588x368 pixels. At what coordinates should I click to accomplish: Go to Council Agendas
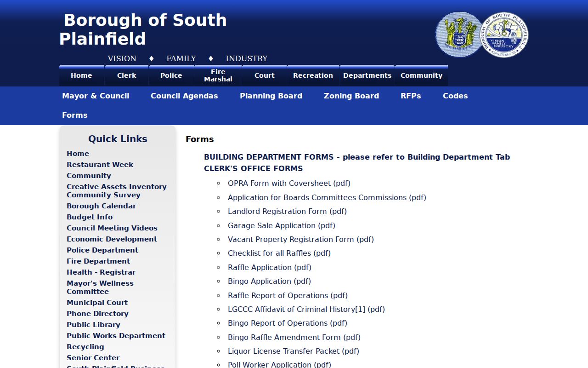(x=184, y=96)
